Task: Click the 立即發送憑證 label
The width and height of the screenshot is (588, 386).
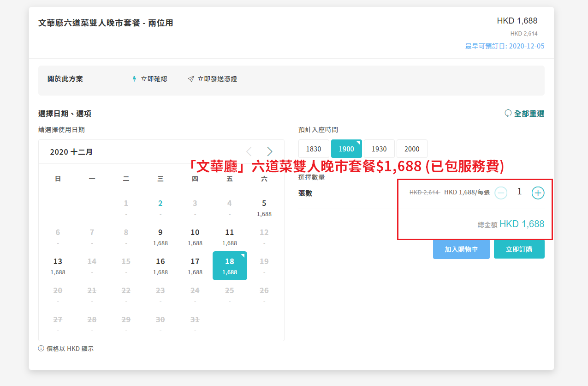Action: click(217, 79)
